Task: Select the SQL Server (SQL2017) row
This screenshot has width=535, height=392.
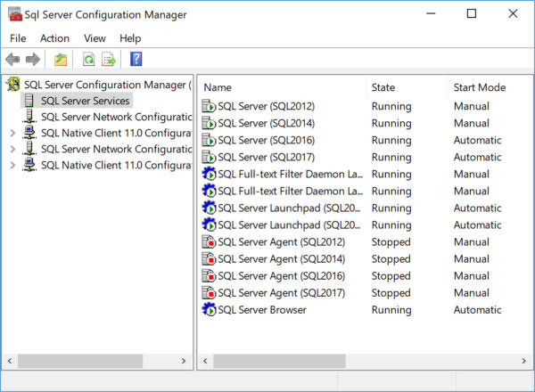Action: pyautogui.click(x=266, y=157)
